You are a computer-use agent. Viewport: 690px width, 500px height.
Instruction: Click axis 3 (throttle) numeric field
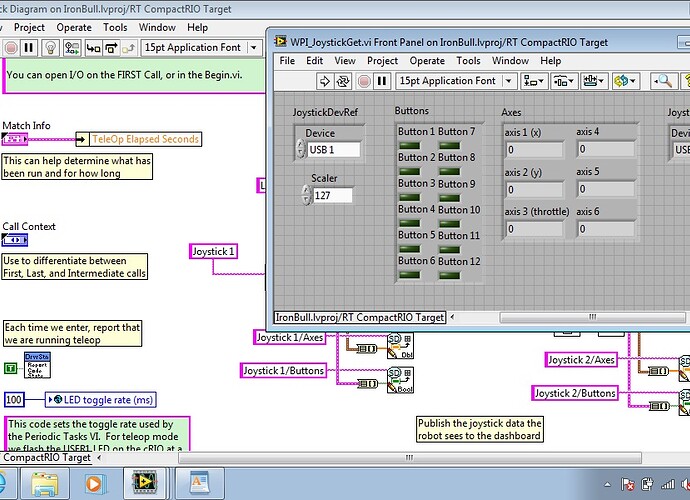[x=534, y=229]
